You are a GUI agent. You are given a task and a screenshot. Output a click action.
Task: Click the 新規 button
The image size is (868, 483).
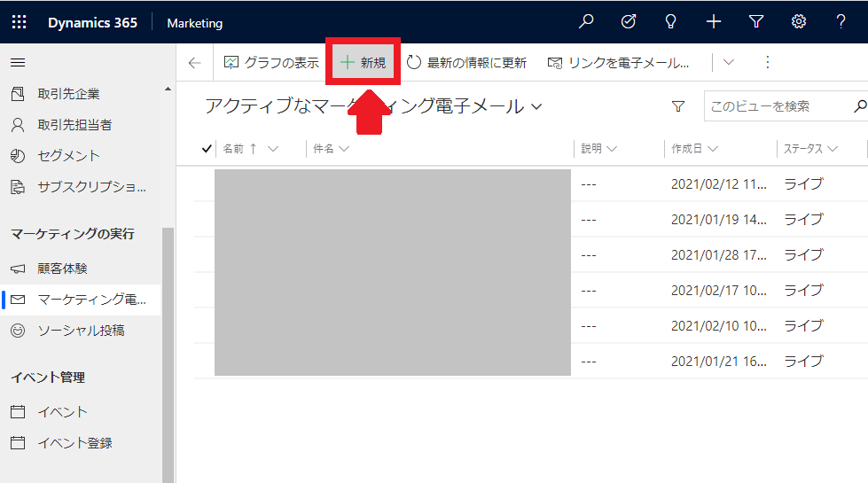coord(364,63)
